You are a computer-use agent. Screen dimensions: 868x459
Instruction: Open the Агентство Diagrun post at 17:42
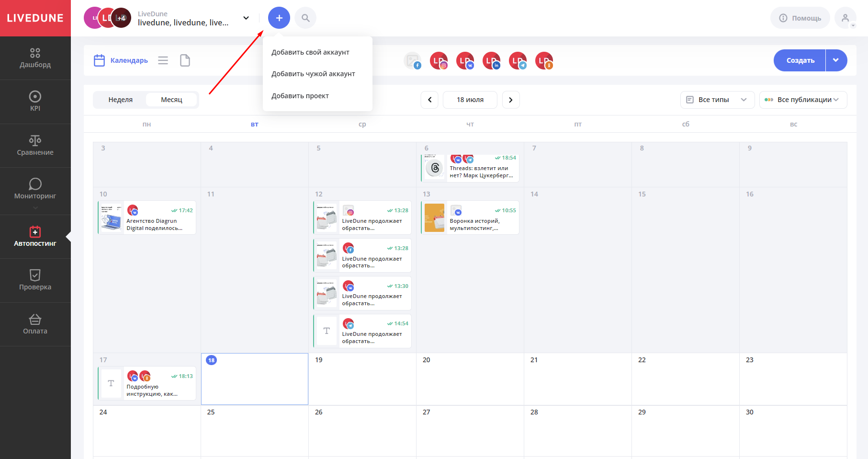[x=147, y=218]
